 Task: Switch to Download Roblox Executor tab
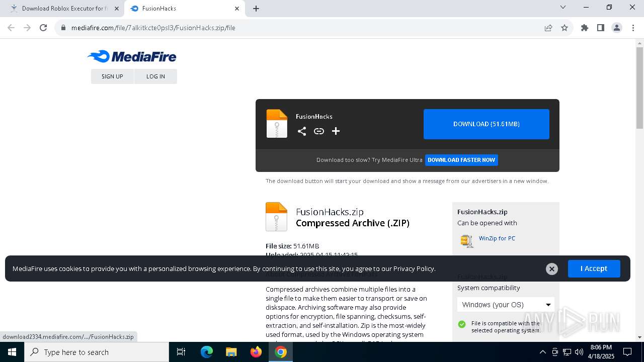(65, 9)
